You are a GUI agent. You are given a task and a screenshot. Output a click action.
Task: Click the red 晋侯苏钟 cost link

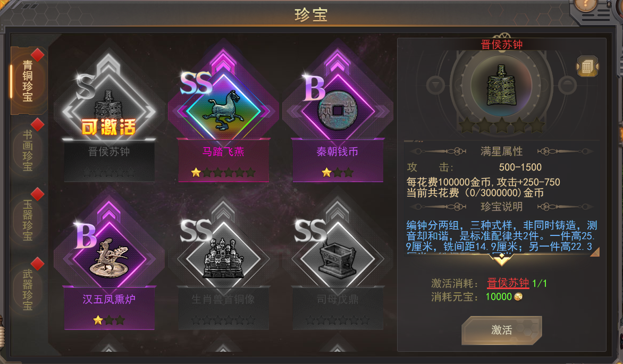tap(508, 283)
